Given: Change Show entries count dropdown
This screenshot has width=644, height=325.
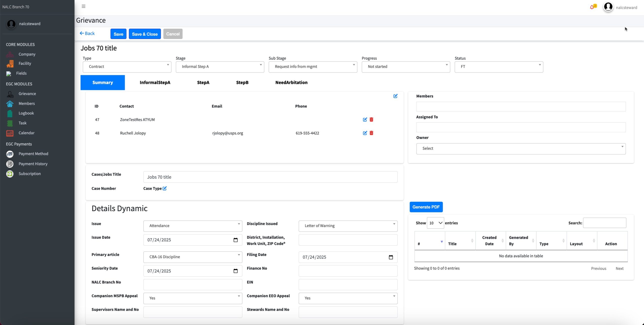Looking at the screenshot, I should click(x=435, y=223).
